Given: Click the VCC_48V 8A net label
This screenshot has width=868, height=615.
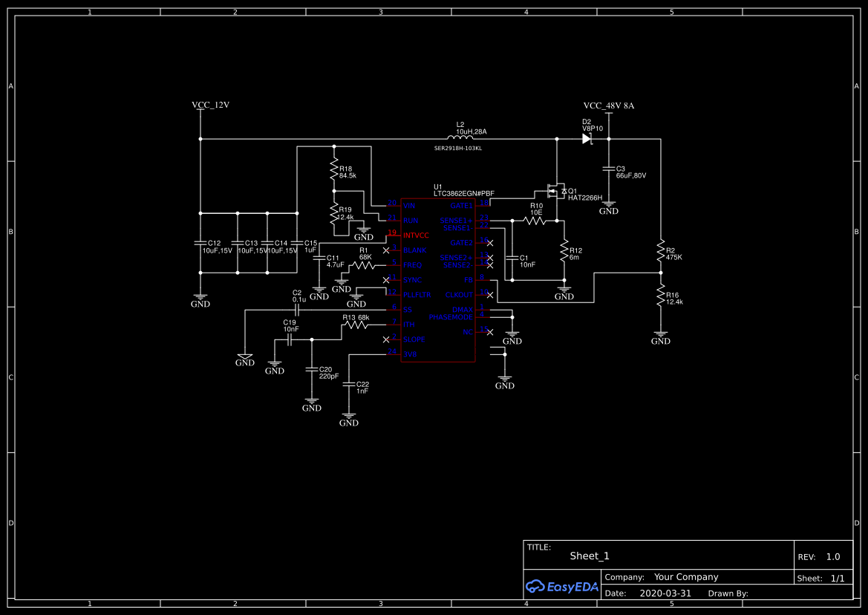Looking at the screenshot, I should pos(610,105).
